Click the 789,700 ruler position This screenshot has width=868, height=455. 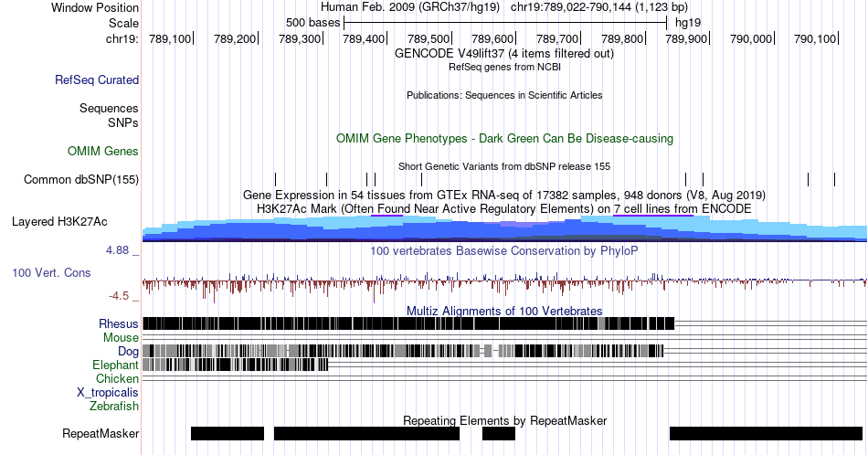pos(557,38)
